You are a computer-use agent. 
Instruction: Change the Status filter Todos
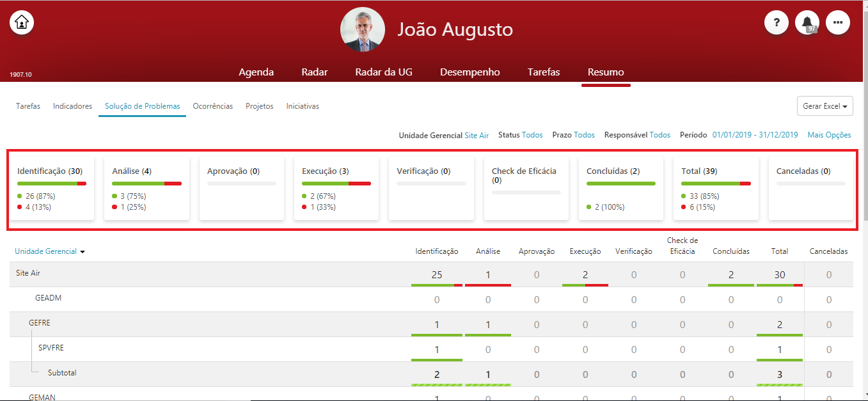click(532, 135)
